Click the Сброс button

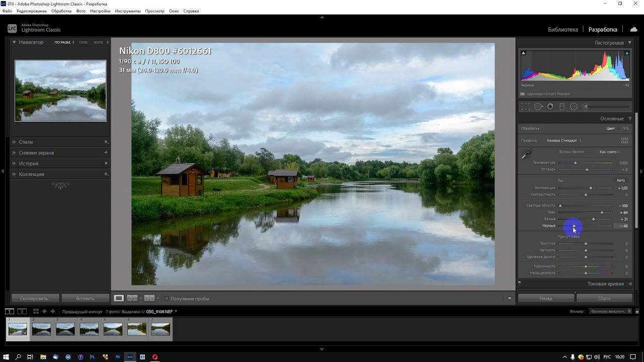(604, 298)
